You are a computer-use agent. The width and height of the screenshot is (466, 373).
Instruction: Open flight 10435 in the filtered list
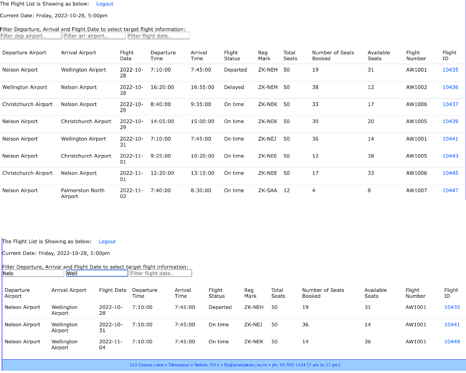(x=452, y=307)
